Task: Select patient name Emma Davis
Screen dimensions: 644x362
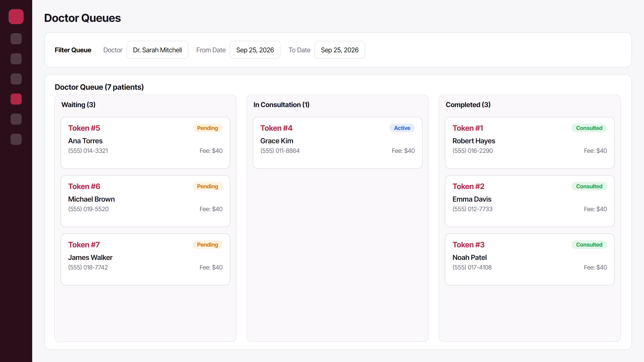Action: pos(472,199)
